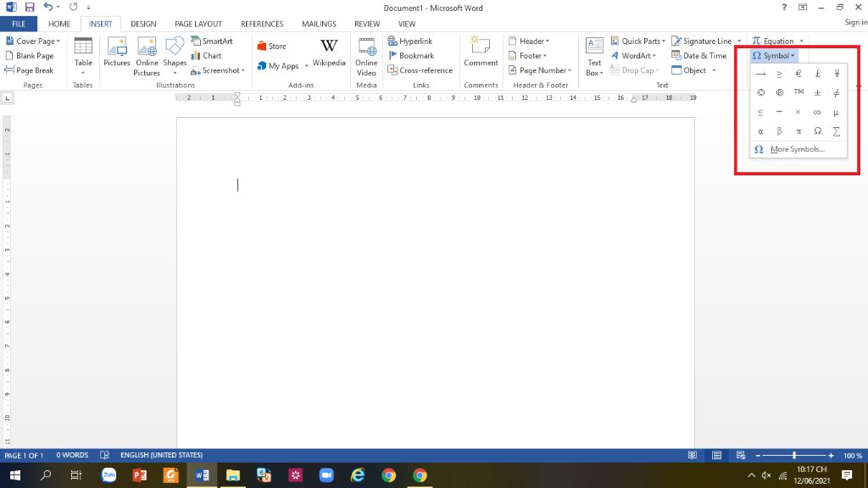Image resolution: width=868 pixels, height=488 pixels.
Task: Insert a Bookmark
Action: click(411, 55)
